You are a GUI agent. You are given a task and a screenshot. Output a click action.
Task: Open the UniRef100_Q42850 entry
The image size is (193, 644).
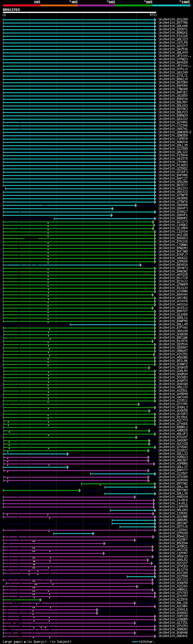[x=173, y=96]
